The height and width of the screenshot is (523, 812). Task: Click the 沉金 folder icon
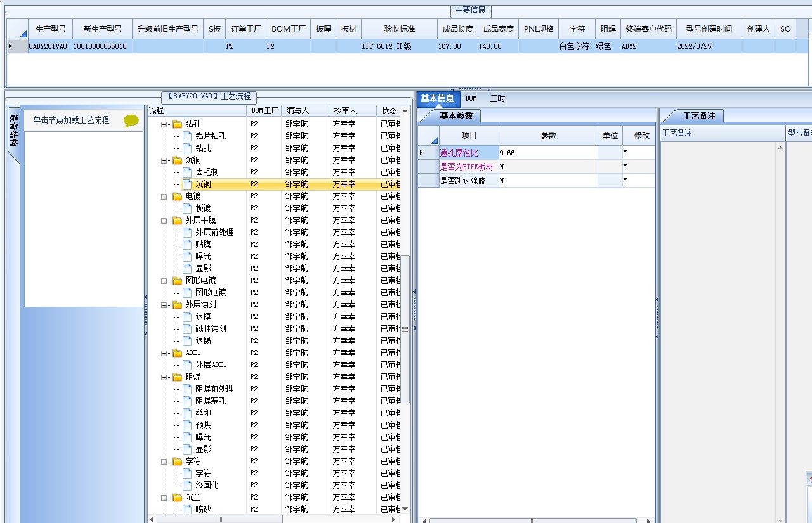tap(177, 497)
